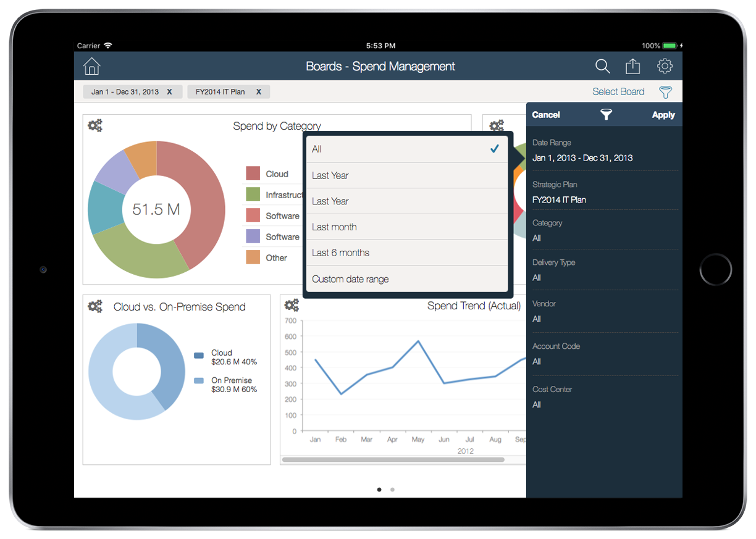Open Spend Trend widget settings gears
Viewport: 756px width, 539px height.
(x=292, y=305)
